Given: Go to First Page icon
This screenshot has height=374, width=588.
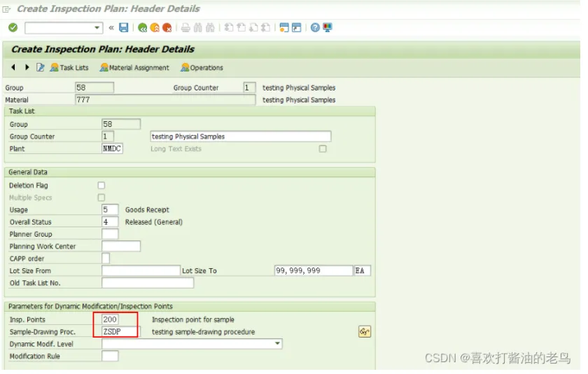Looking at the screenshot, I should [229, 28].
